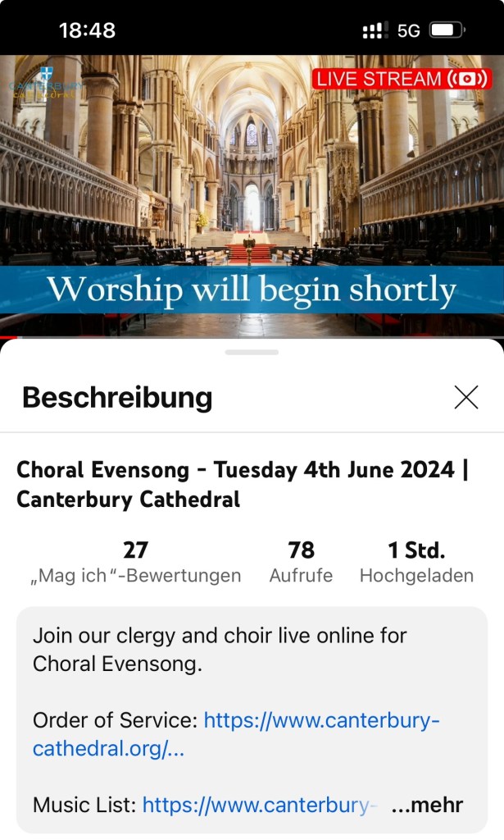Tap the cellular signal strength icon

coord(375,31)
